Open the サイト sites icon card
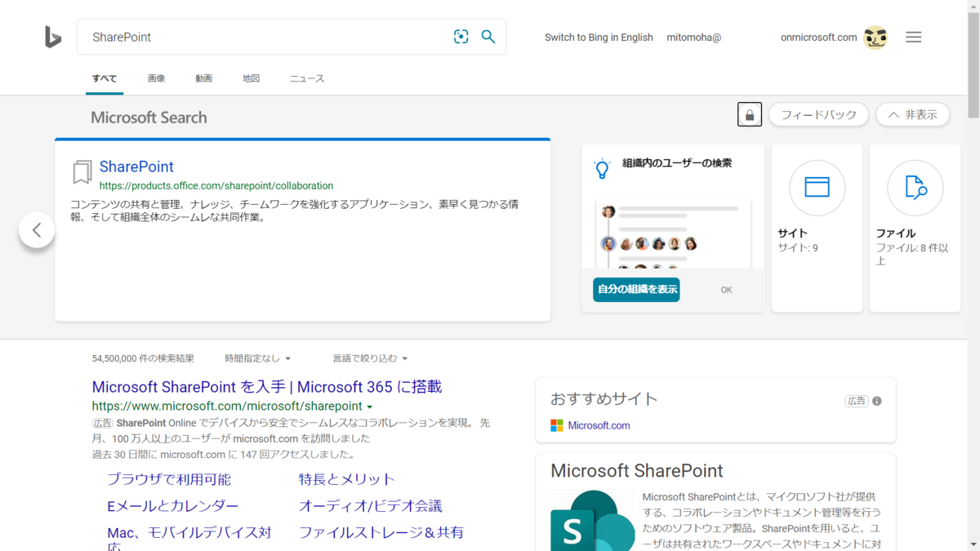 click(x=817, y=188)
